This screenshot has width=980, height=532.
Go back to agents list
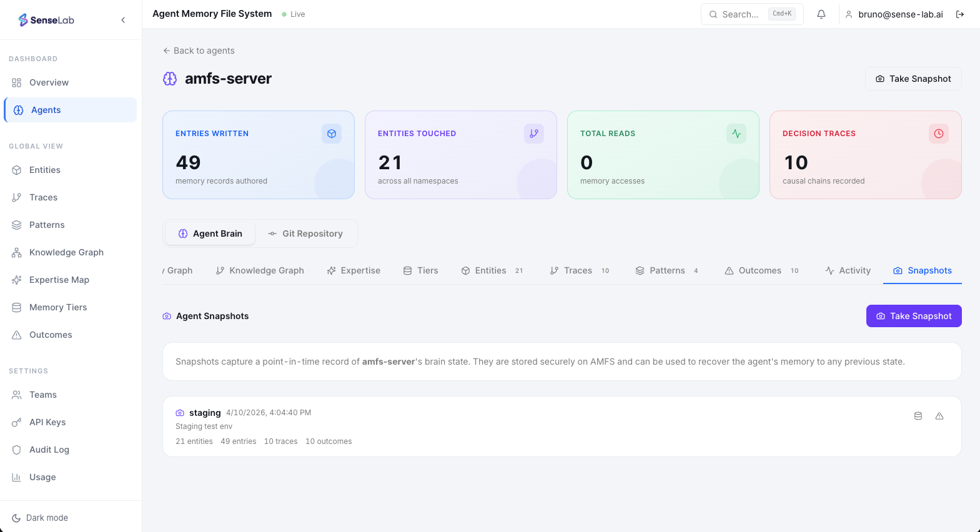(199, 51)
